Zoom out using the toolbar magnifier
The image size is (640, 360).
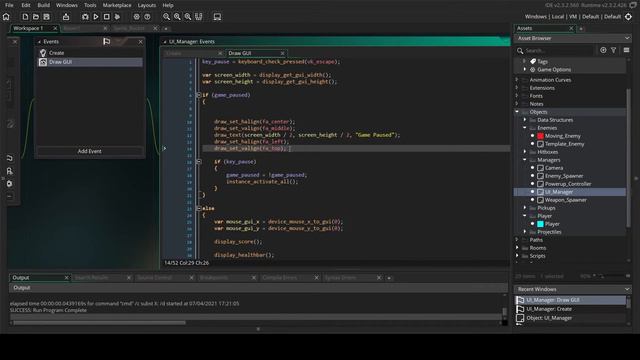coord(167,17)
